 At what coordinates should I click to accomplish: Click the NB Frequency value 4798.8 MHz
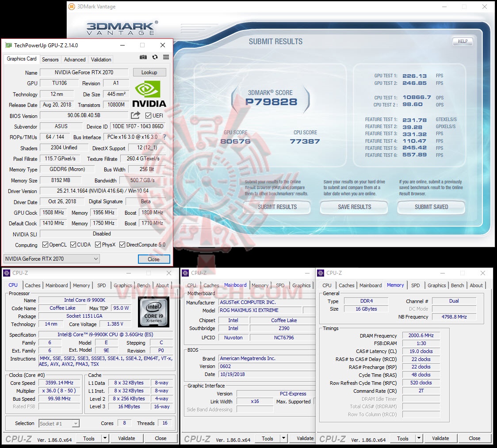coord(454,317)
